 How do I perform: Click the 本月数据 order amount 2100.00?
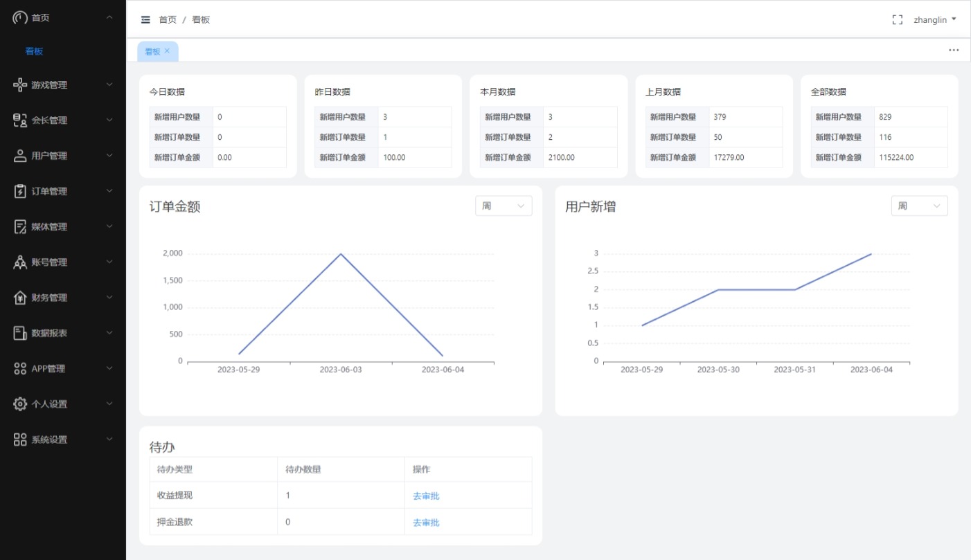coord(561,157)
